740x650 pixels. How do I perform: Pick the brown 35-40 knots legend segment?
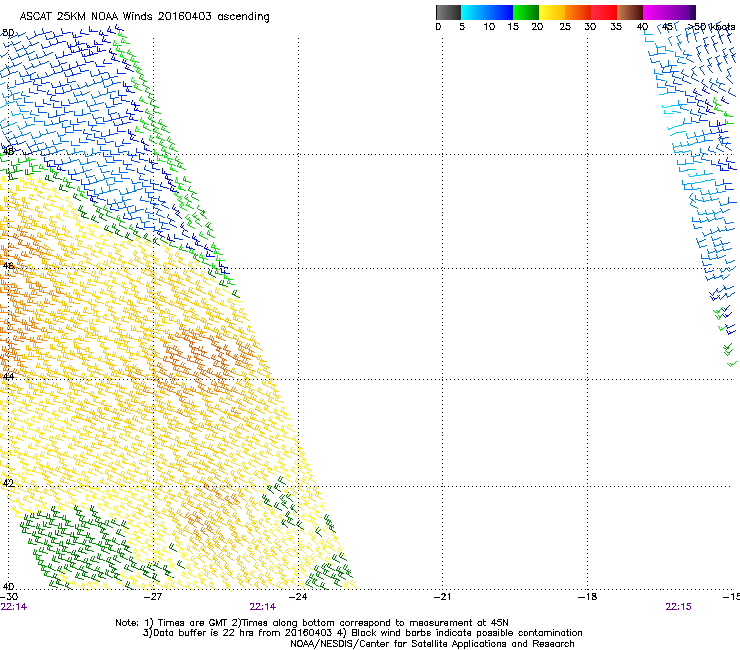[x=630, y=12]
